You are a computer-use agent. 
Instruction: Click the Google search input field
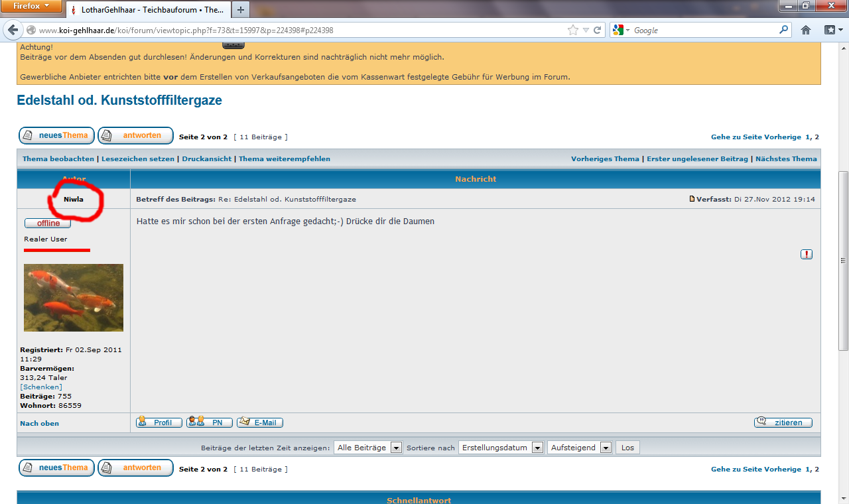point(703,30)
